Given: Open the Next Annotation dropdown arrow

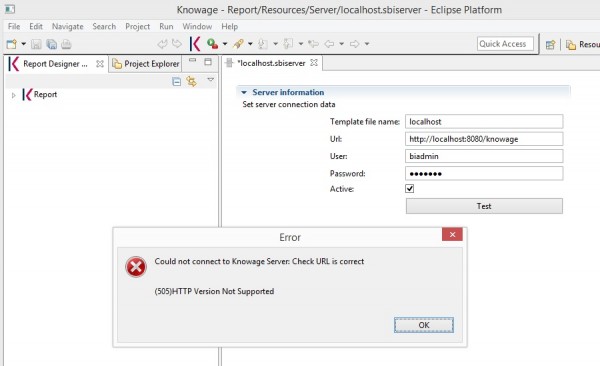Looking at the screenshot, I should click(276, 44).
